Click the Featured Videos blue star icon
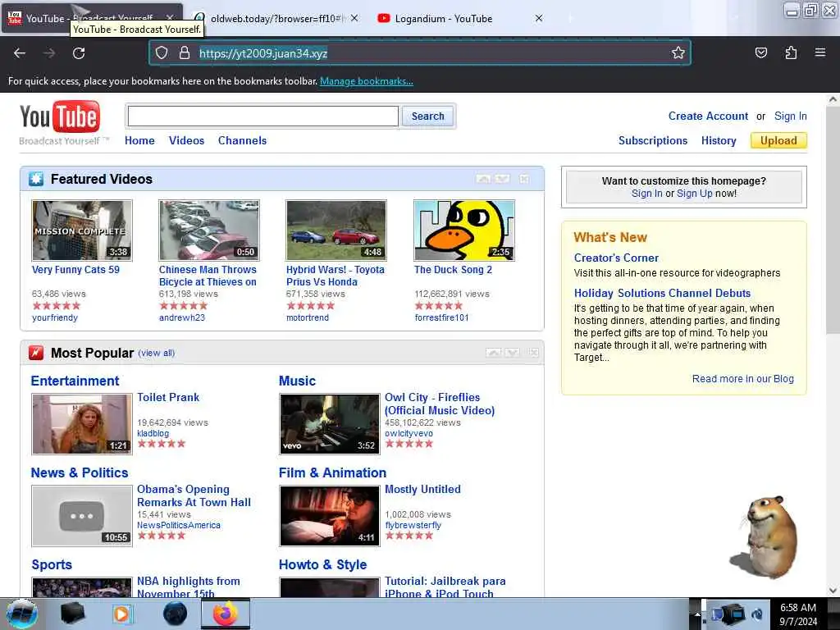The image size is (840, 630). point(36,179)
